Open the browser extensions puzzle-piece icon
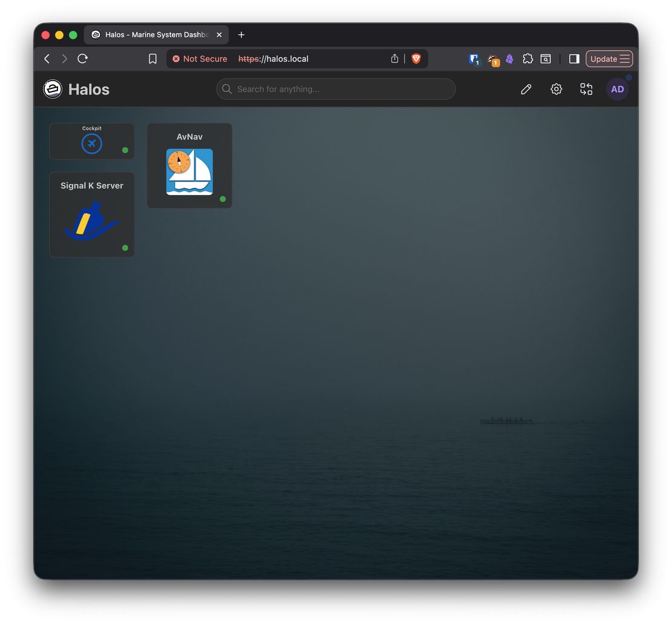This screenshot has width=672, height=624. 527,59
